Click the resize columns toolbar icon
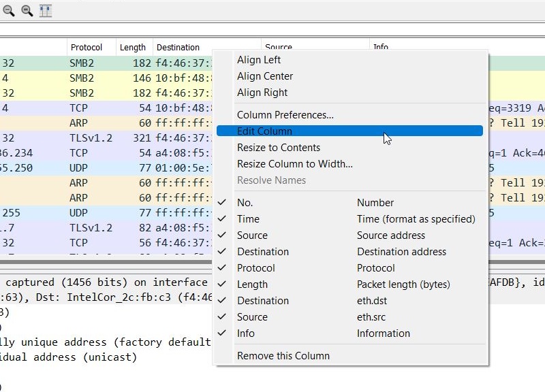This screenshot has width=545, height=392. coord(46,11)
